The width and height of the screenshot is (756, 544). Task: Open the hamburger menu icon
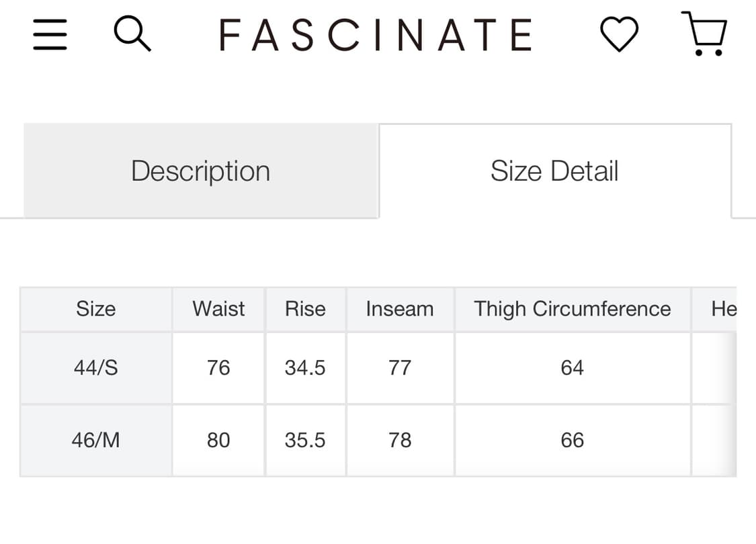pos(50,35)
